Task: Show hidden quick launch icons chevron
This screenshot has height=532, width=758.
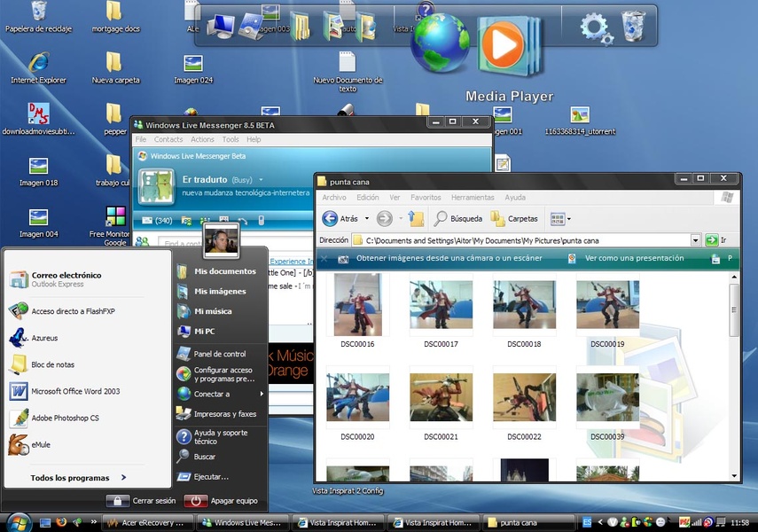Action: 93,522
